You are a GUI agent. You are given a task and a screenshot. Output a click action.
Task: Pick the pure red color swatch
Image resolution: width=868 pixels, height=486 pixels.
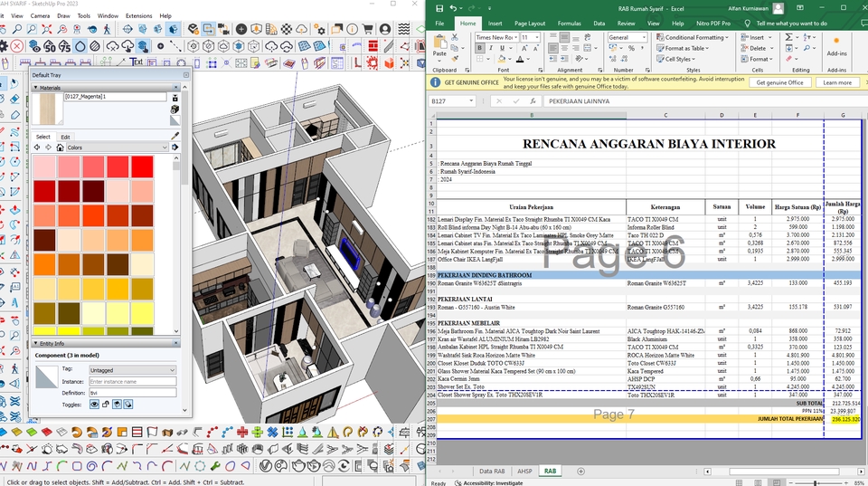click(142, 167)
